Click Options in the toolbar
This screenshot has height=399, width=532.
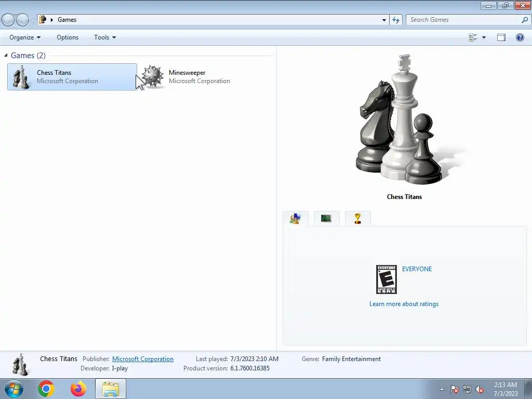click(68, 37)
